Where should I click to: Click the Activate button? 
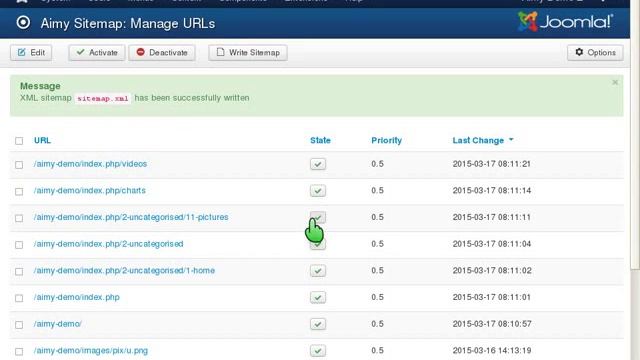tap(97, 53)
